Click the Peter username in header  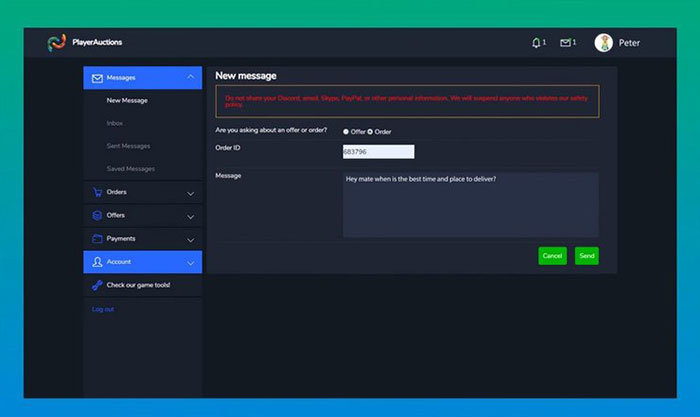coord(629,43)
